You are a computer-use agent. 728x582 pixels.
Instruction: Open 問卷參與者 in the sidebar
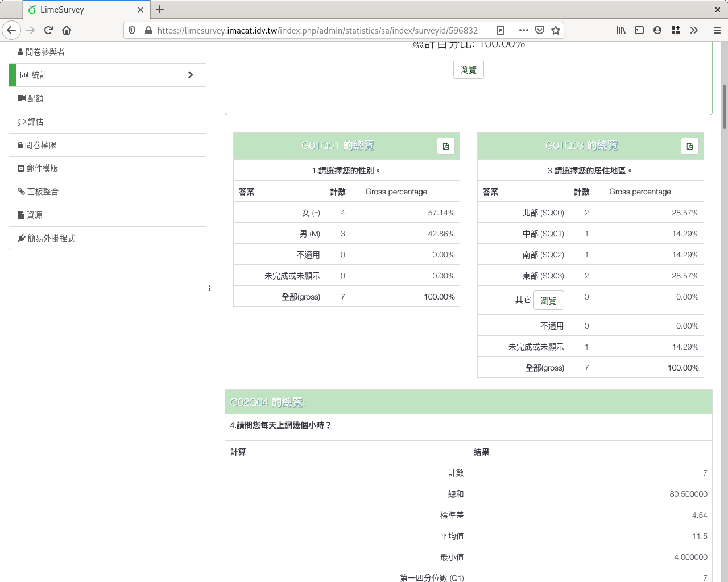(107, 52)
